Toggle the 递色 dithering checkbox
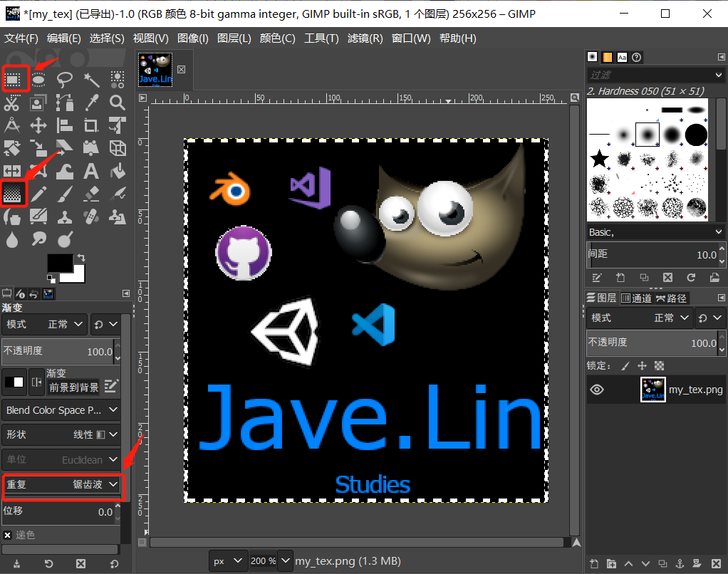The height and width of the screenshot is (574, 728). point(7,535)
